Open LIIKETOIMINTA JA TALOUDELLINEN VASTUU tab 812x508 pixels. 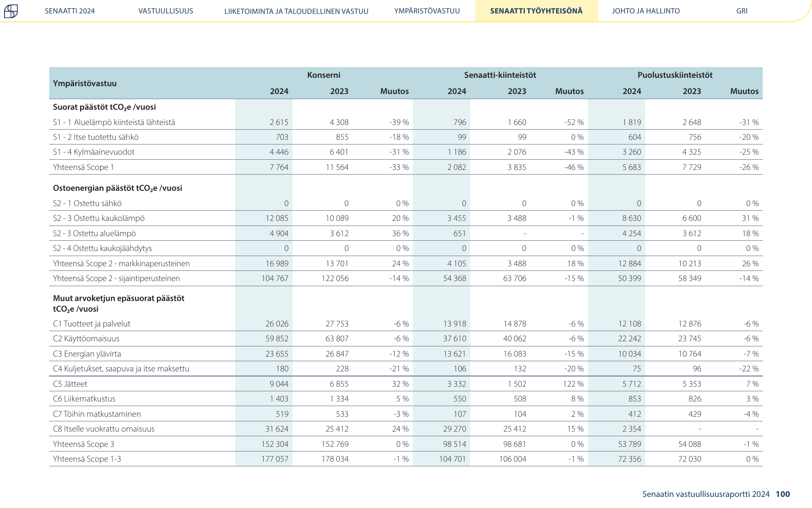(296, 11)
